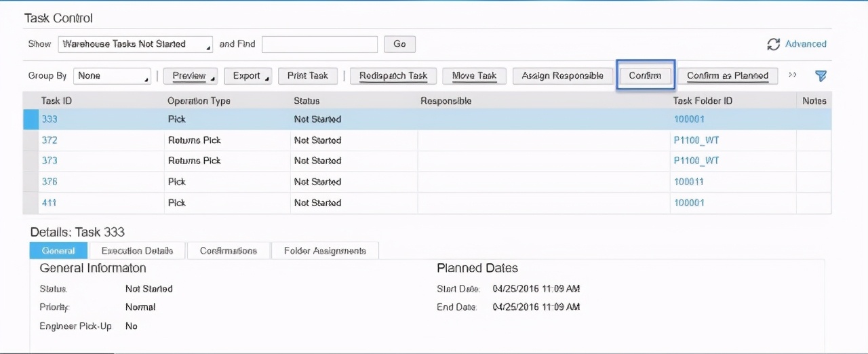Click the Priority value Normal
This screenshot has height=354, width=868.
pos(140,307)
